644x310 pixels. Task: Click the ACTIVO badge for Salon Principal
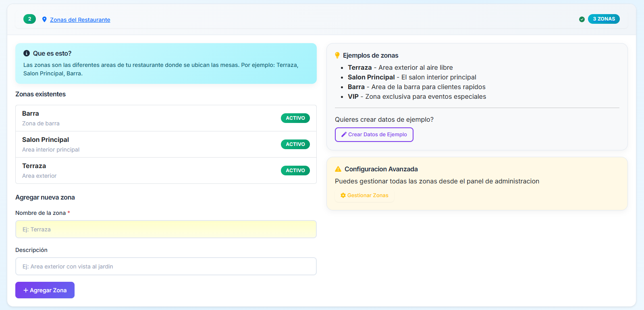click(x=295, y=144)
